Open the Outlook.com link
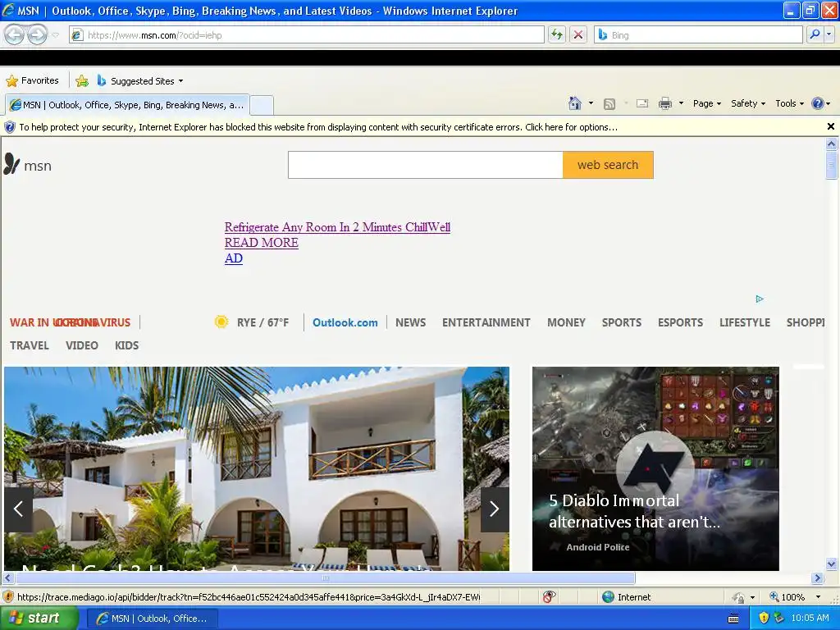Viewport: 840px width, 630px height. tap(345, 322)
